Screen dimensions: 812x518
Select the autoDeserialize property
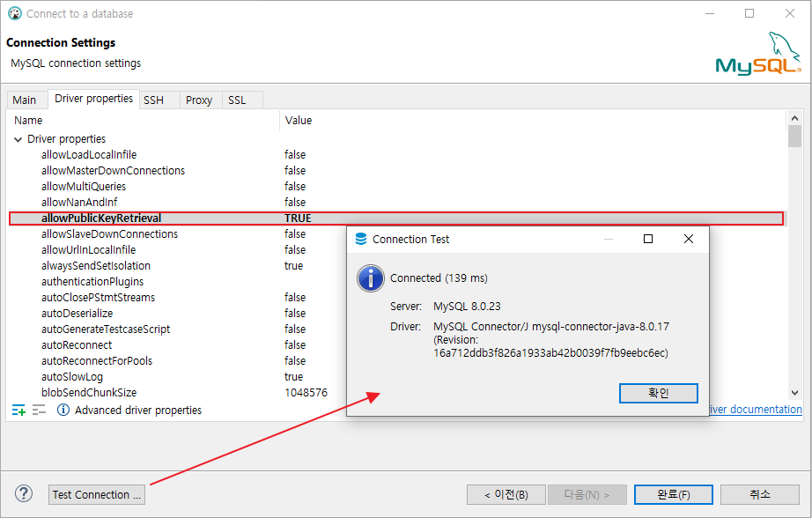(x=77, y=314)
